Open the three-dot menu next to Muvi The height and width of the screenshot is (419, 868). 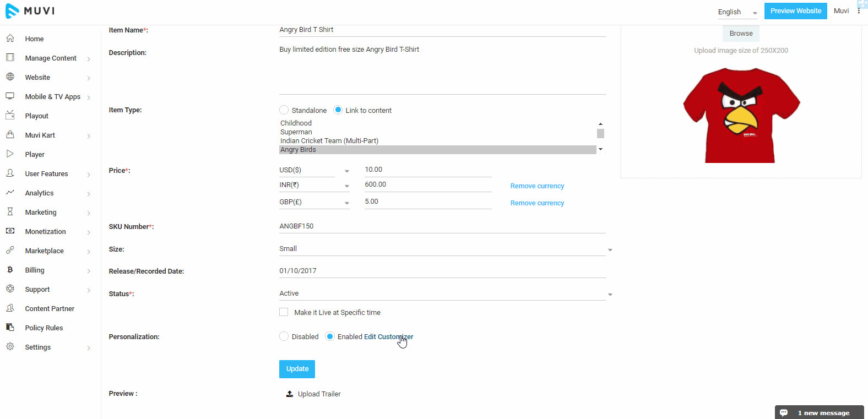click(859, 10)
